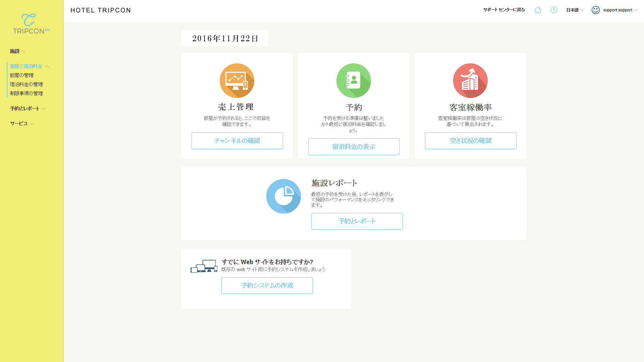
Task: Click the 2016年11月22日 date box
Action: click(225, 38)
